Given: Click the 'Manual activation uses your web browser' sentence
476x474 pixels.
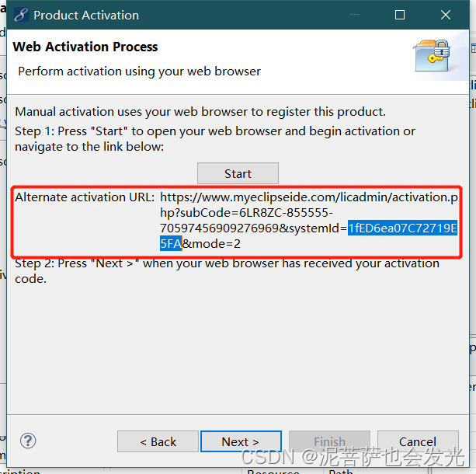Looking at the screenshot, I should [x=200, y=112].
